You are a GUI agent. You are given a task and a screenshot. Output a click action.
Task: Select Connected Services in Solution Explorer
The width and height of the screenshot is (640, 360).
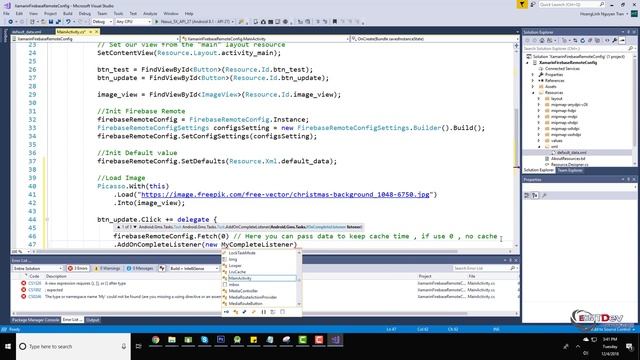562,69
